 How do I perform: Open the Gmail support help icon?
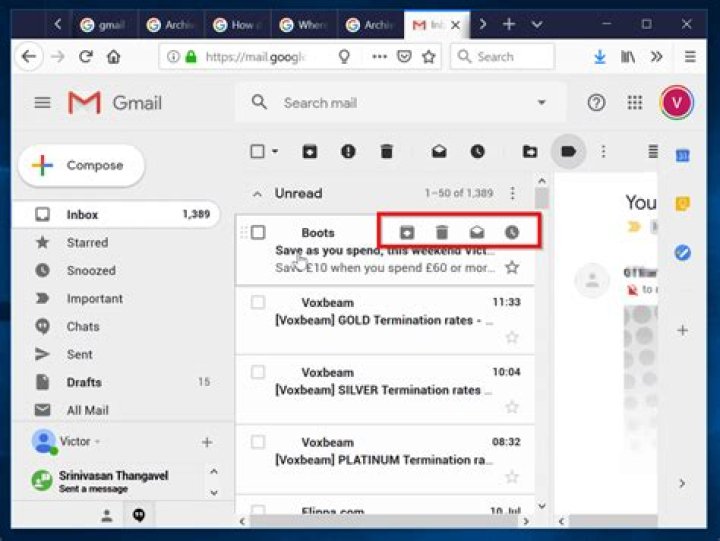click(x=596, y=102)
